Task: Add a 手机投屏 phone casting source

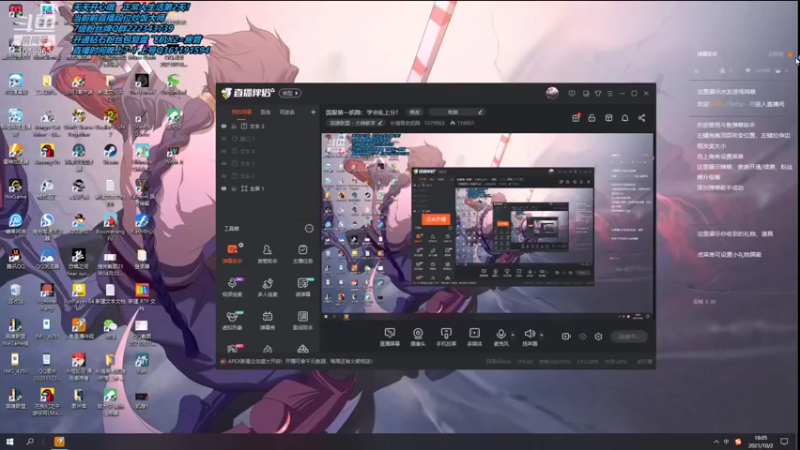Action: click(x=446, y=337)
